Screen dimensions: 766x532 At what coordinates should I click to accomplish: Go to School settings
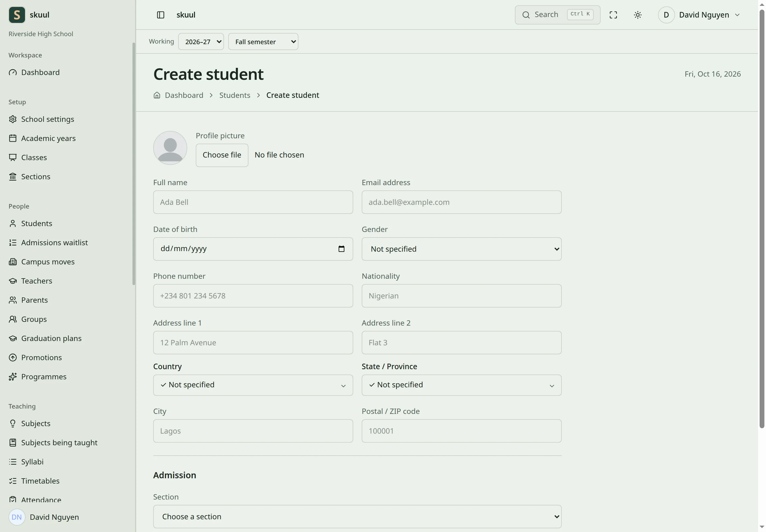pos(41,119)
